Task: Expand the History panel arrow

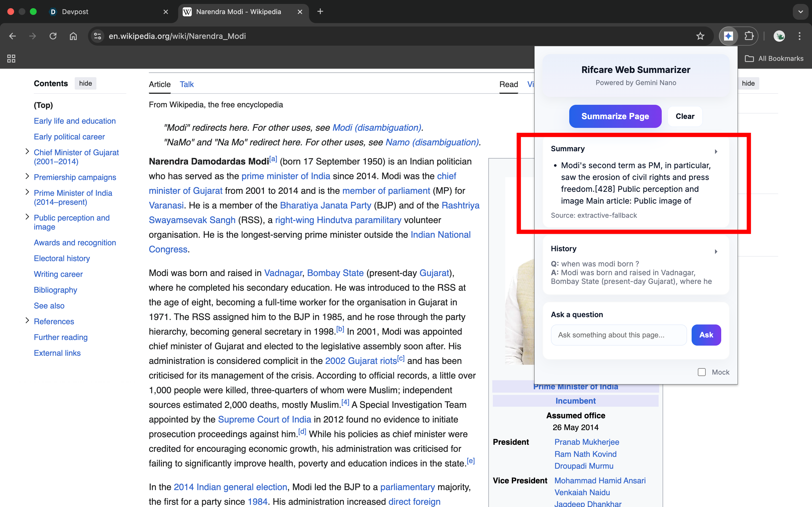Action: point(716,252)
